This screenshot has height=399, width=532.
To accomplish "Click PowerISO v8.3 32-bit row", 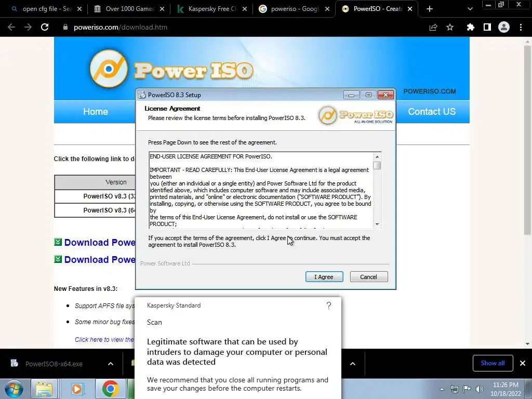I will pyautogui.click(x=95, y=196).
